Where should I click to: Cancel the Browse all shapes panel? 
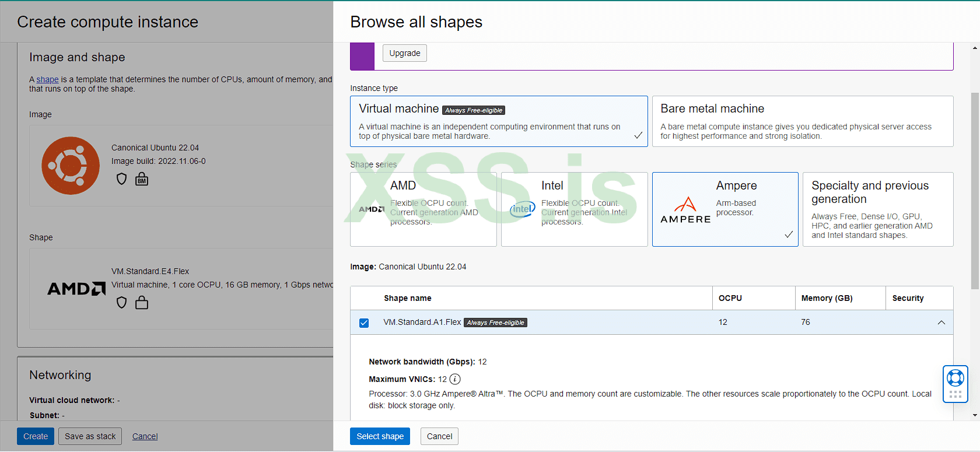439,436
